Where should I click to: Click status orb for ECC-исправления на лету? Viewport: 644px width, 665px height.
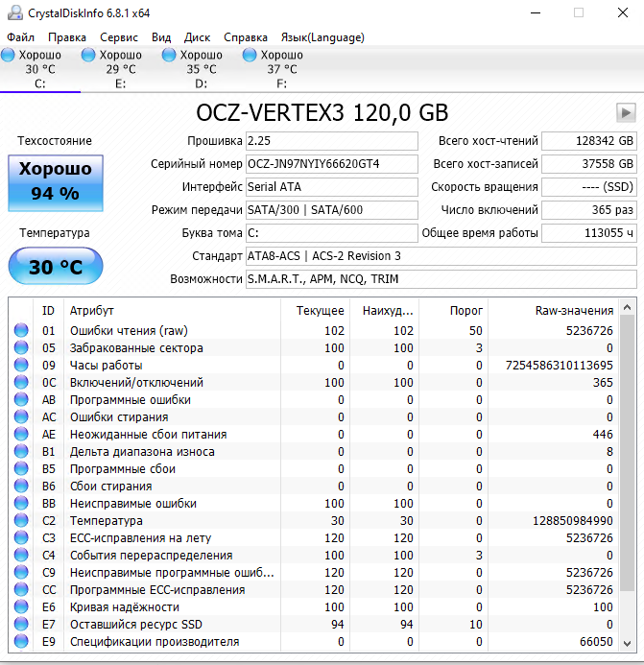click(x=21, y=537)
